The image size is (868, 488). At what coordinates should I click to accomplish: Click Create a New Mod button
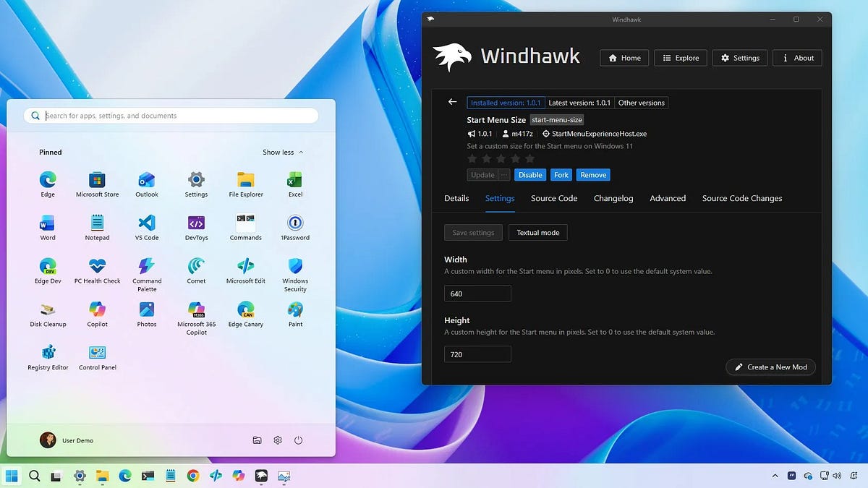[x=771, y=367]
